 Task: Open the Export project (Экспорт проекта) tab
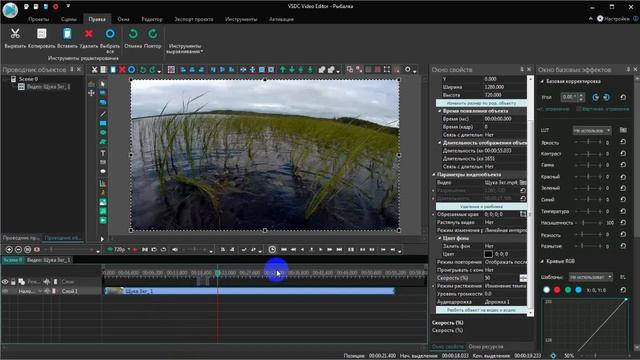click(x=193, y=19)
